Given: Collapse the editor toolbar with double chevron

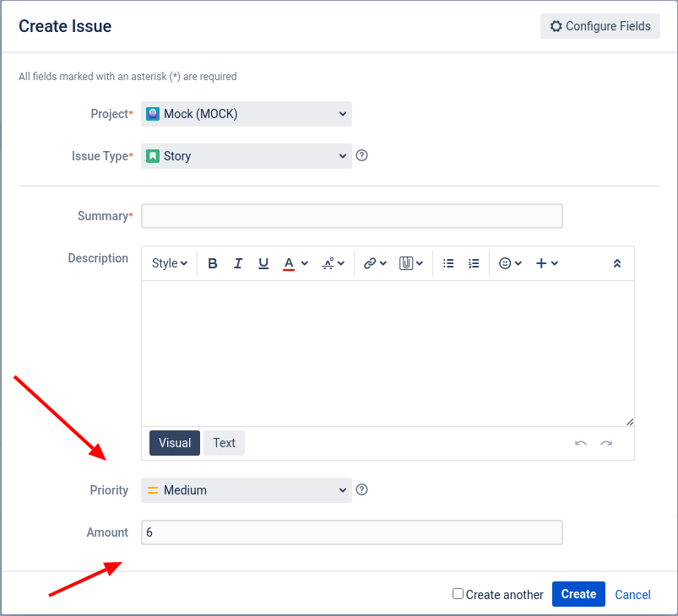Looking at the screenshot, I should pyautogui.click(x=617, y=263).
